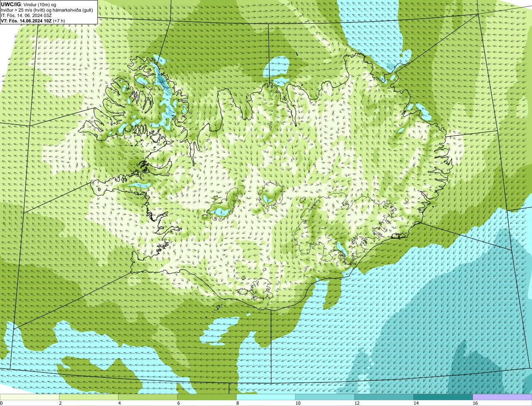The width and height of the screenshot is (532, 406).
Task: Click the '6' scale label
Action: pos(179,403)
